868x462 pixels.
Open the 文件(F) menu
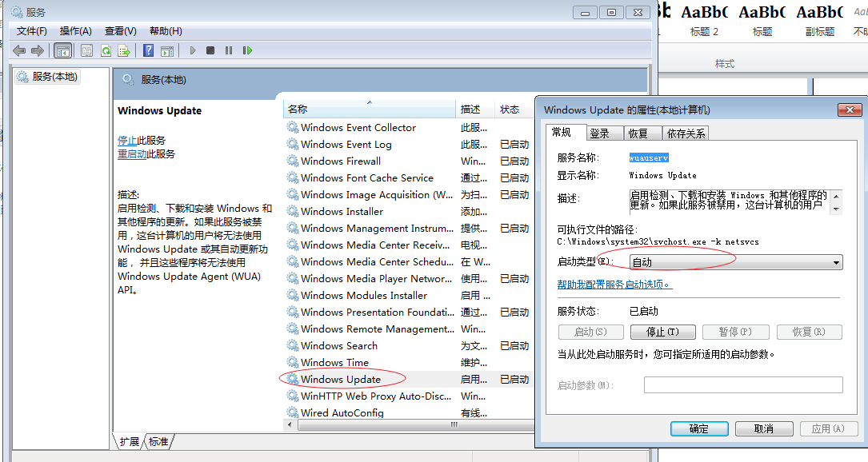click(31, 31)
